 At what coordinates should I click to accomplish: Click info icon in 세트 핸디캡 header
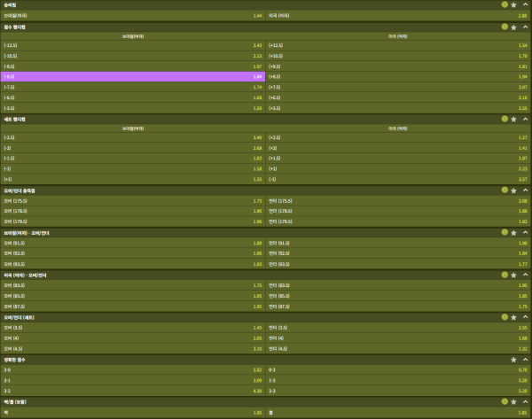coord(505,118)
